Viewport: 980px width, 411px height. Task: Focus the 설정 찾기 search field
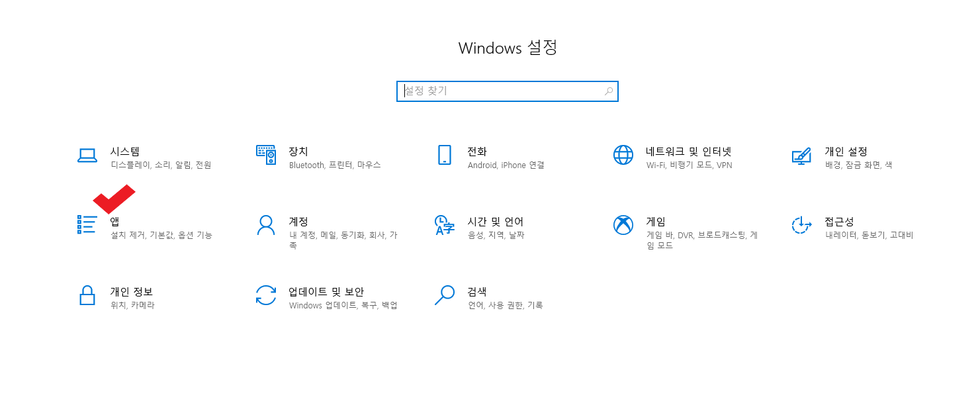(508, 91)
